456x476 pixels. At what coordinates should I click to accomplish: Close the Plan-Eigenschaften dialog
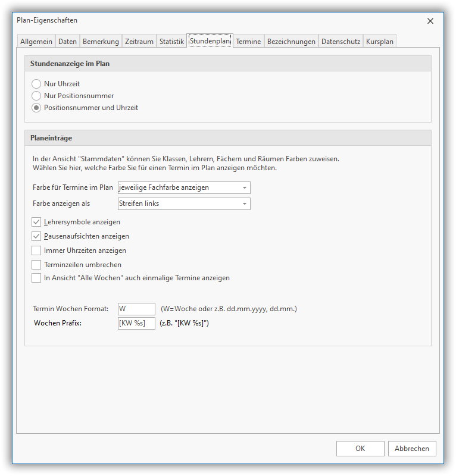pyautogui.click(x=430, y=21)
